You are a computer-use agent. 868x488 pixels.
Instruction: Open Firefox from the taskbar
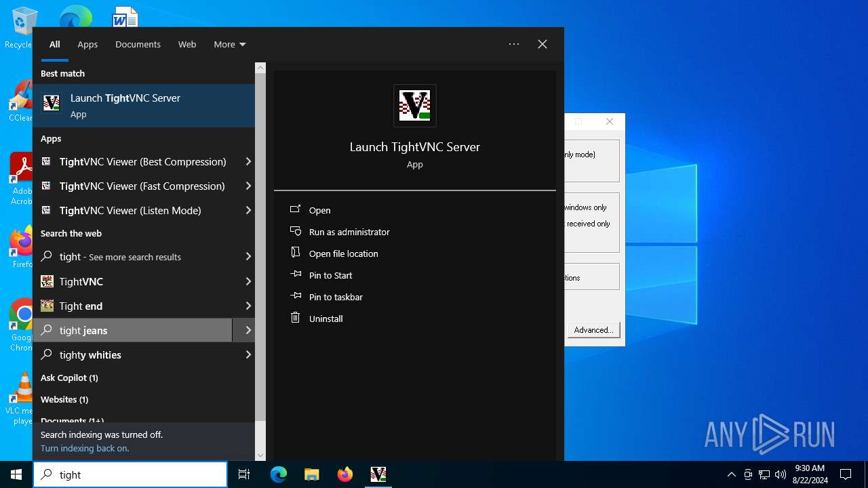click(x=345, y=474)
